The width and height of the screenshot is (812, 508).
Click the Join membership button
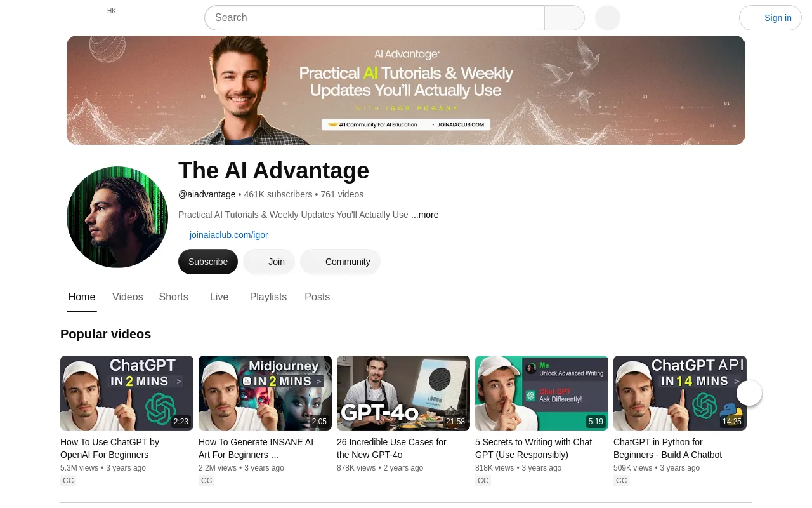269,262
